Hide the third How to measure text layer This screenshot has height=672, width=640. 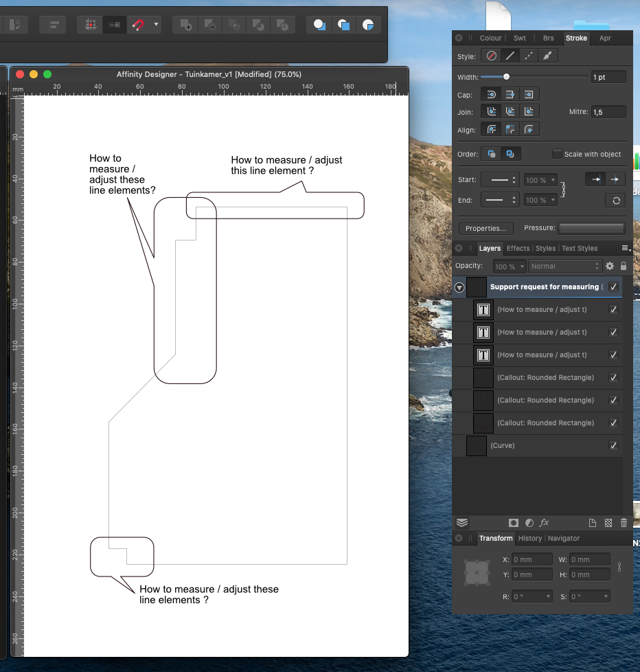tap(613, 355)
